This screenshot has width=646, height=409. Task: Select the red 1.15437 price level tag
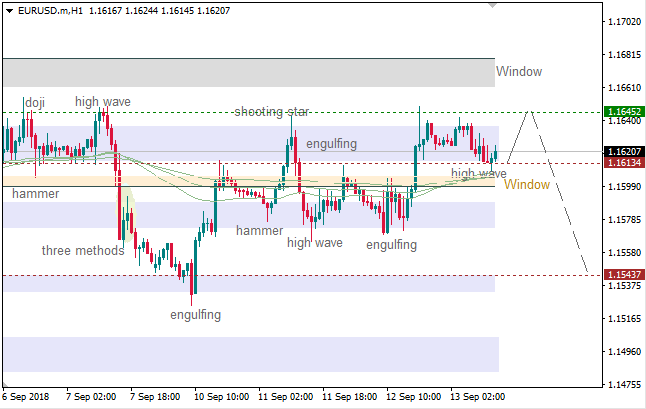pyautogui.click(x=624, y=274)
